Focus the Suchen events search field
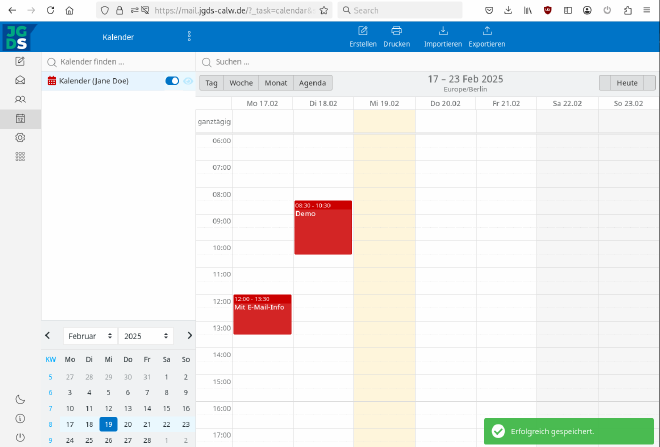 [x=427, y=62]
